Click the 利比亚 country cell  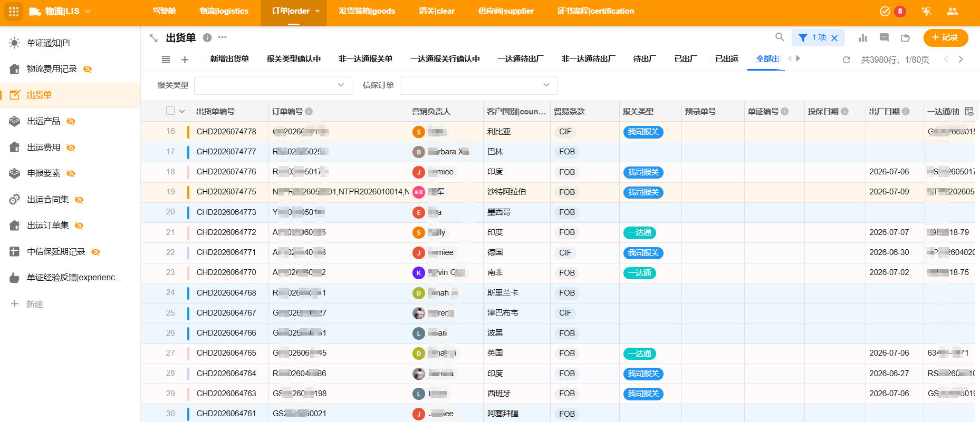pyautogui.click(x=517, y=132)
